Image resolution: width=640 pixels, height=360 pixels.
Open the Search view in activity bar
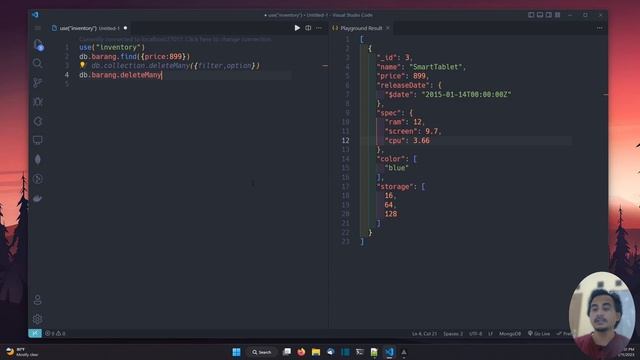pos(38,63)
